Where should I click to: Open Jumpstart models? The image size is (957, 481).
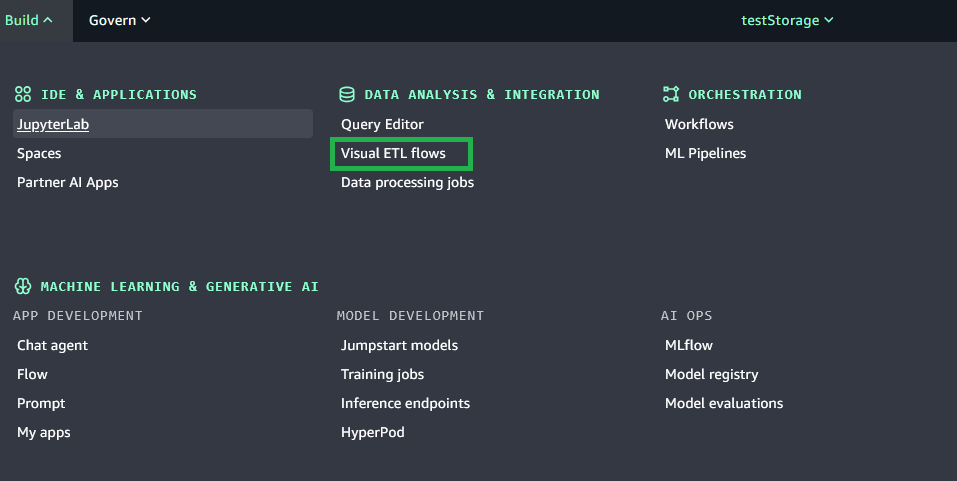(x=399, y=345)
